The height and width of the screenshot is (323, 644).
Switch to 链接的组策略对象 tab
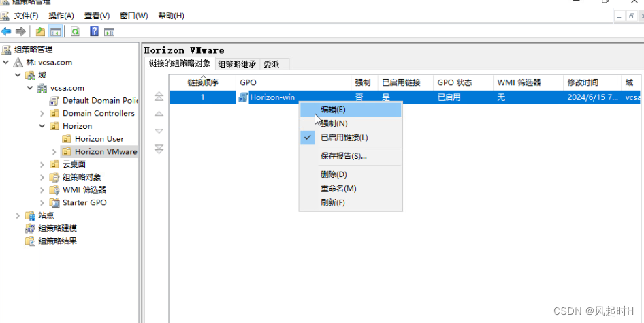pyautogui.click(x=180, y=63)
